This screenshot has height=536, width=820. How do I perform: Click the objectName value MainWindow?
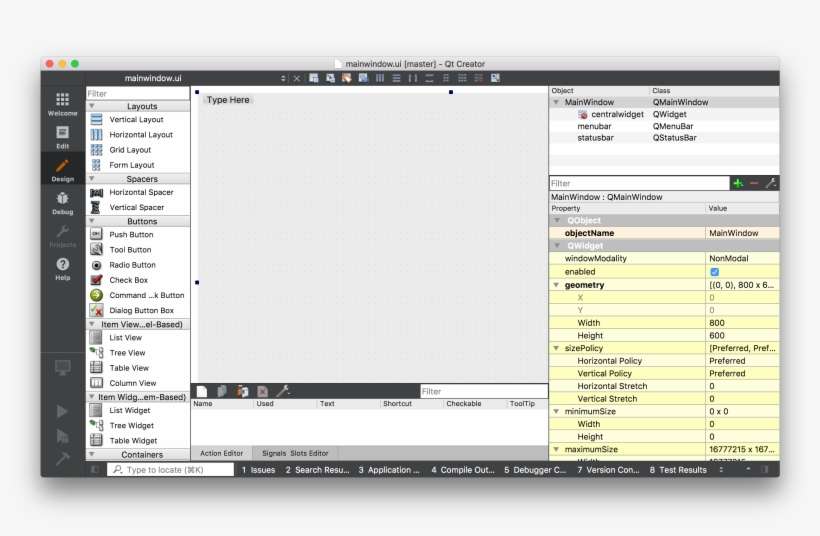click(x=742, y=233)
